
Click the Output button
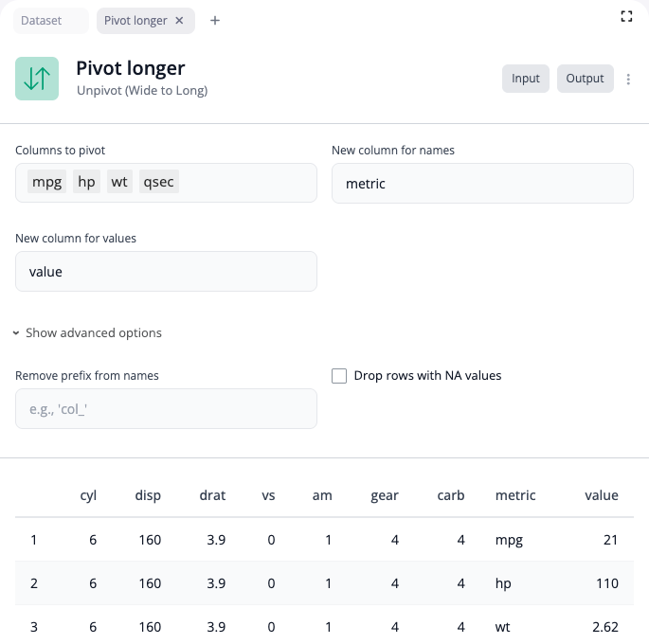click(585, 79)
